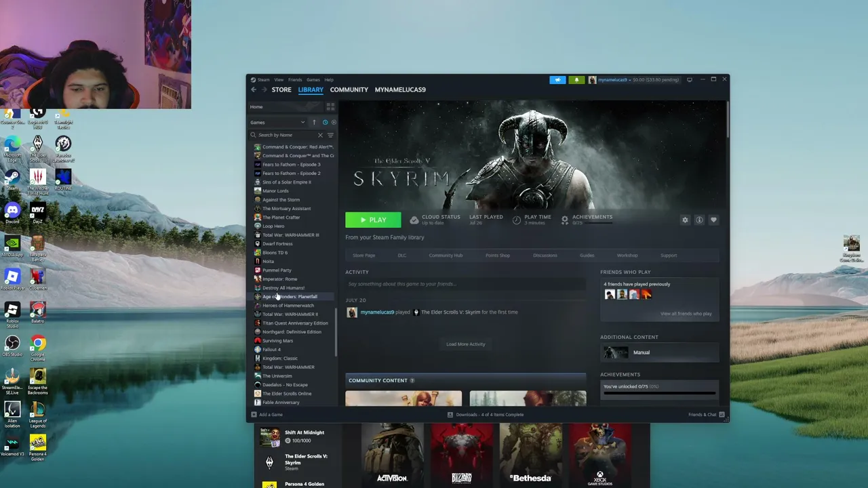Click the sort arrow beside Games dropdown
Screen dimensions: 868x488
coord(314,123)
